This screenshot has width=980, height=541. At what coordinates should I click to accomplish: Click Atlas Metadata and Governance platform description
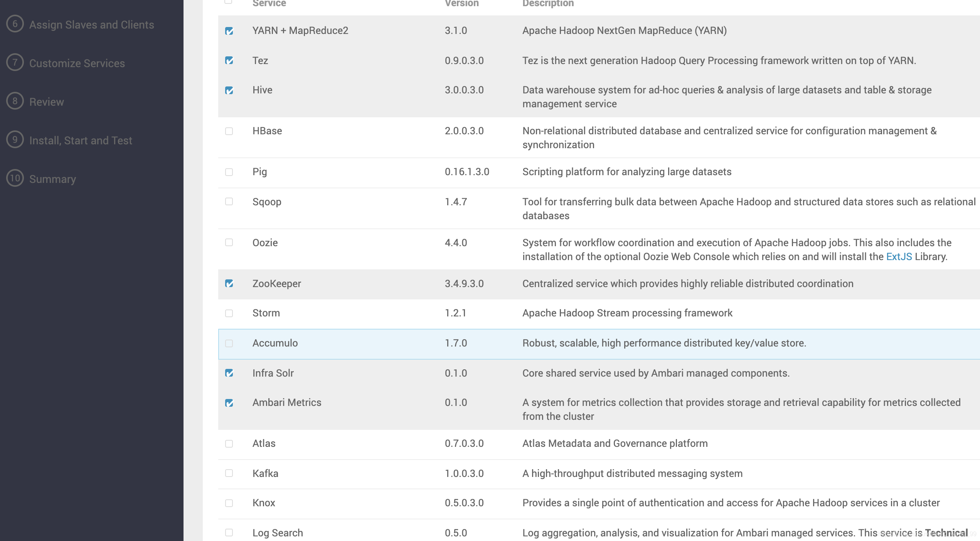pos(615,443)
